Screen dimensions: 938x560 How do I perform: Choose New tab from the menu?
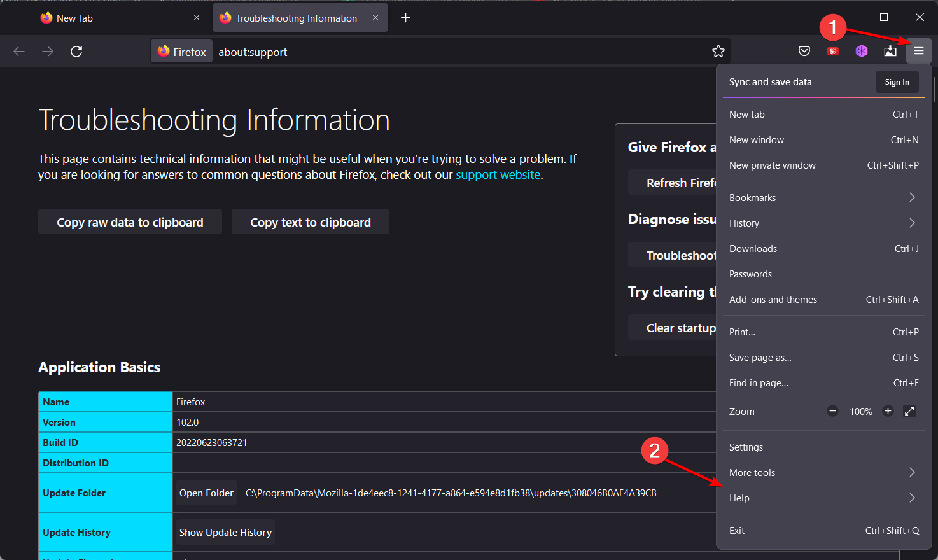[824, 115]
